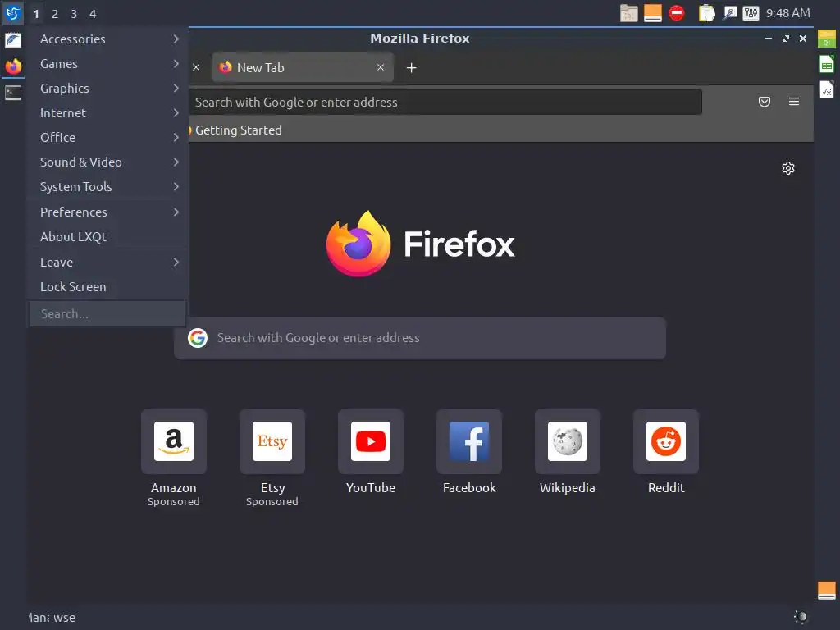Viewport: 840px width, 630px height.
Task: Switch to virtual desktop 2
Action: [x=55, y=14]
